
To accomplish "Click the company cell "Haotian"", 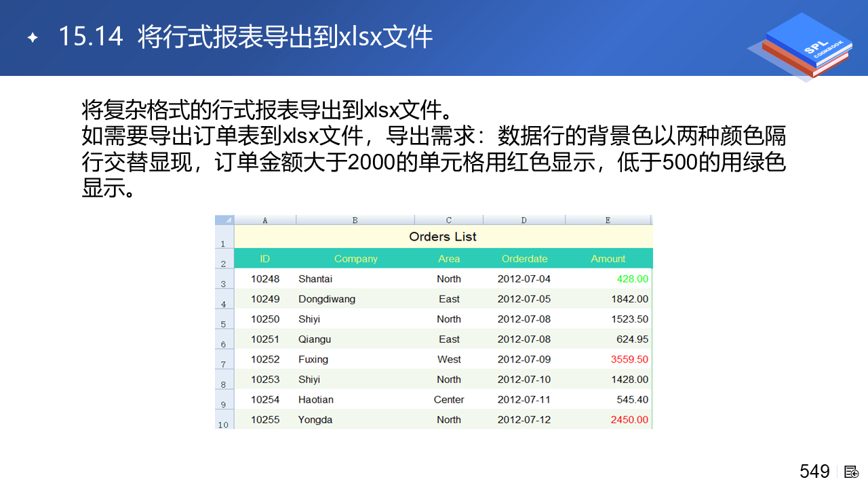I will [x=355, y=399].
